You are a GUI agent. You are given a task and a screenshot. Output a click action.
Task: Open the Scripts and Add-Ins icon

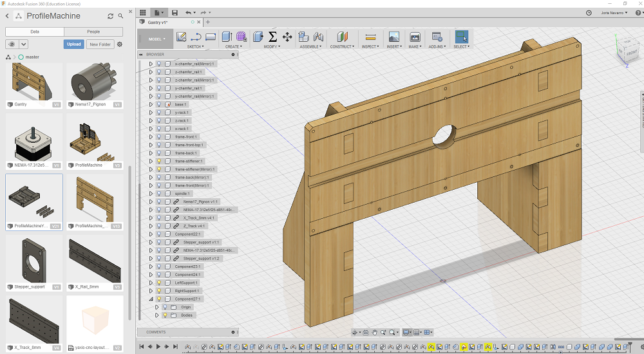[437, 37]
